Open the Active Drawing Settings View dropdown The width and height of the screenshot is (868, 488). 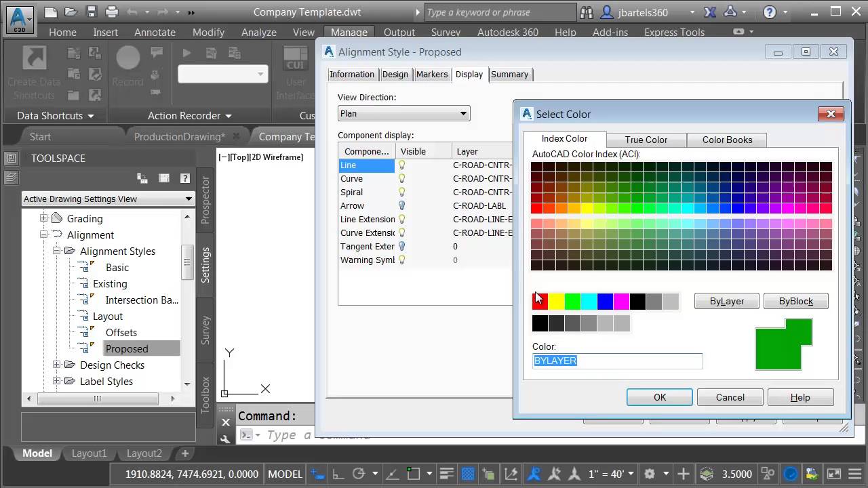(x=108, y=199)
